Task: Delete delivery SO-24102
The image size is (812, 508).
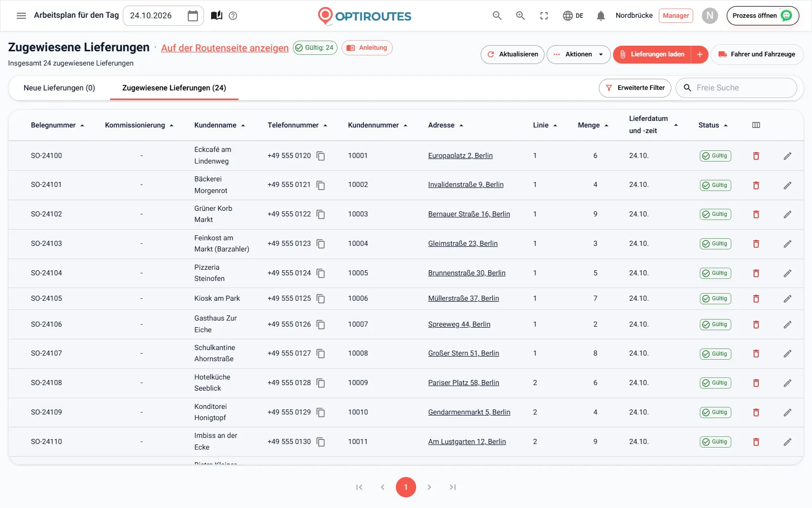Action: coord(756,214)
